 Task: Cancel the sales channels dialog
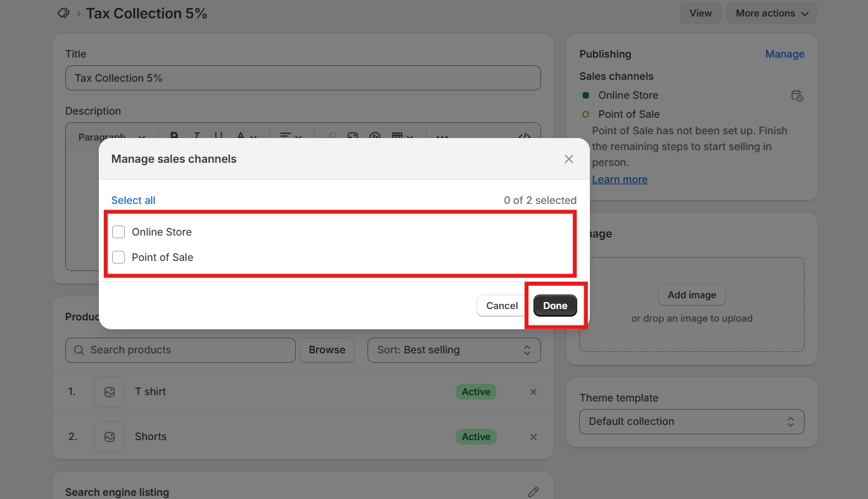pos(502,306)
